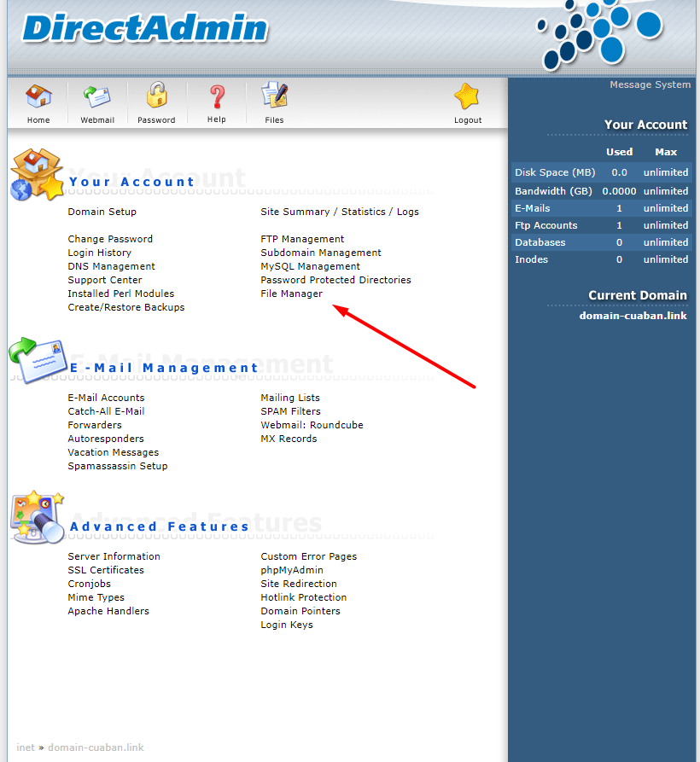Launch the File Manager
Viewport: 700px width, 762px height.
[x=292, y=294]
